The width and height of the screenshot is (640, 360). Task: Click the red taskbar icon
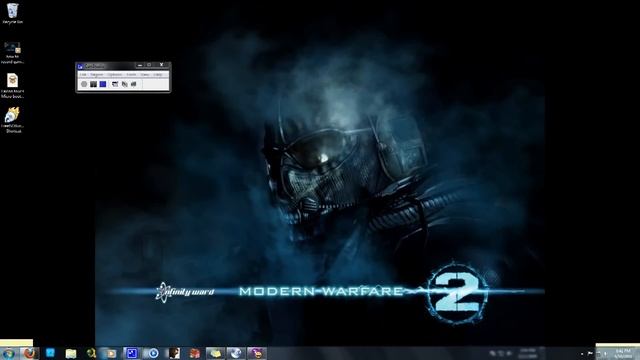195,353
